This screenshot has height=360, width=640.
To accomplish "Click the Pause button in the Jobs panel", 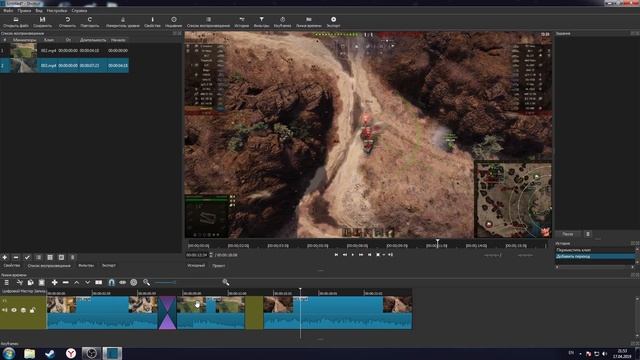I will click(568, 234).
